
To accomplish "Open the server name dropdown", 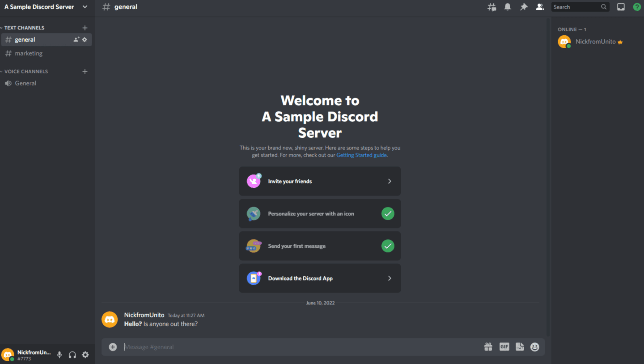I will tap(85, 7).
